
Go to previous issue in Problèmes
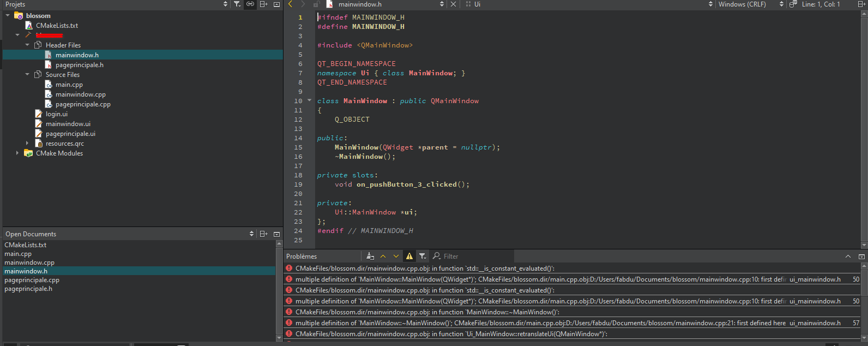click(x=383, y=256)
